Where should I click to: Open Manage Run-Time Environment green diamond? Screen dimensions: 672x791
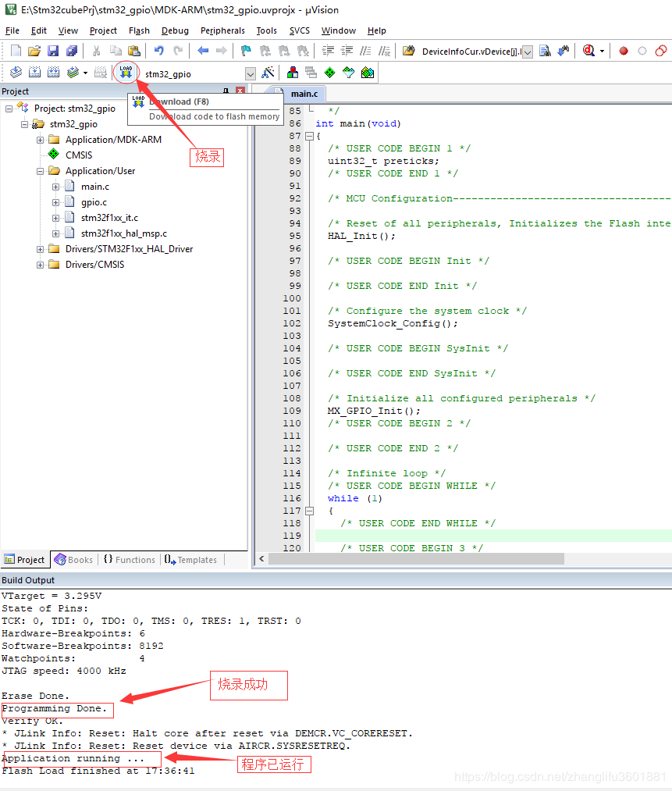point(329,73)
